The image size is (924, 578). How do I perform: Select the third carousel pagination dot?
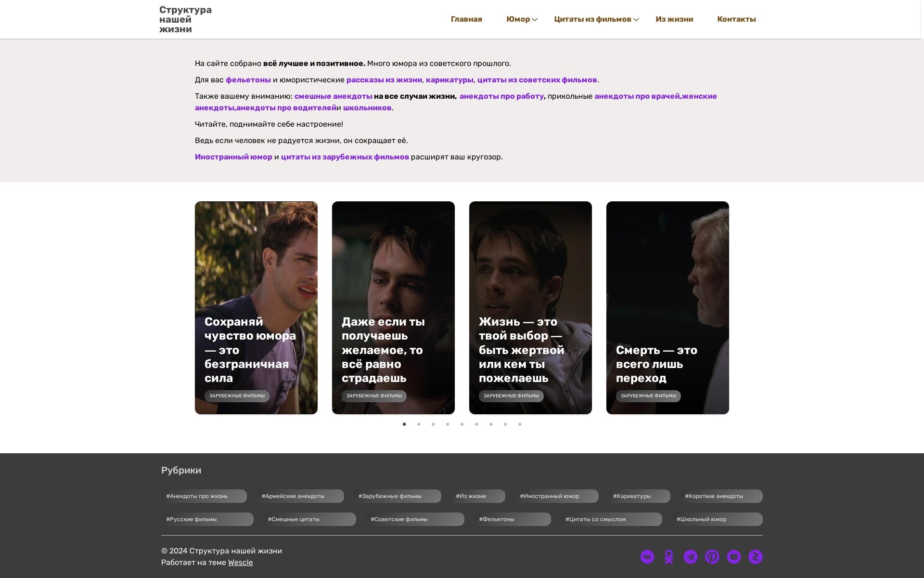(433, 424)
